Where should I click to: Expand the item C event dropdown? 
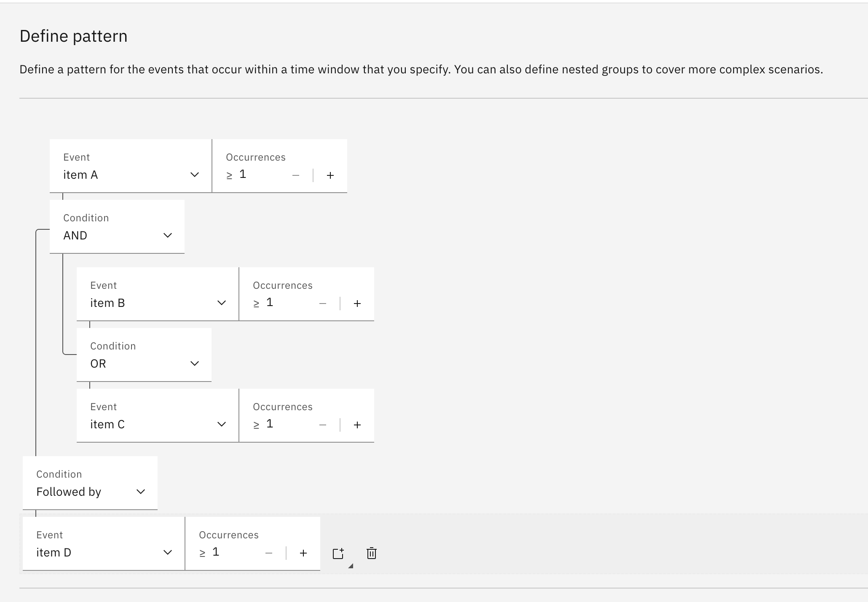pyautogui.click(x=158, y=424)
